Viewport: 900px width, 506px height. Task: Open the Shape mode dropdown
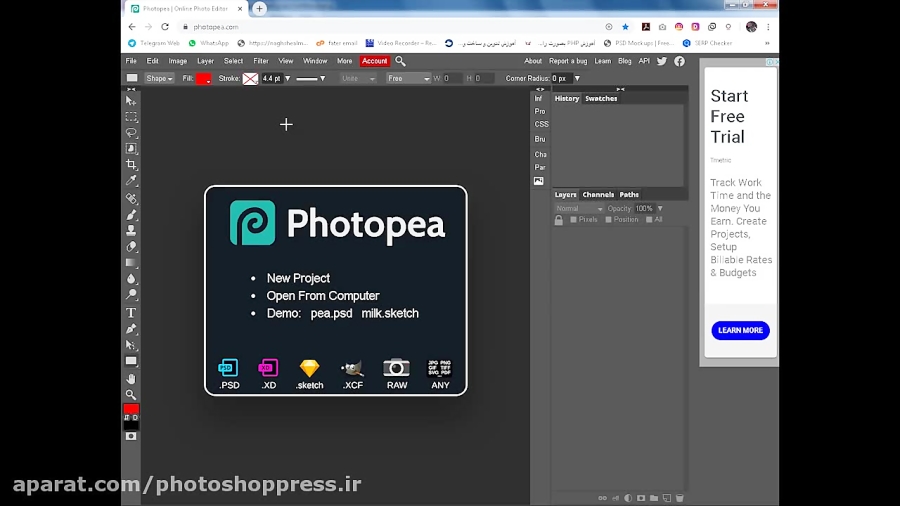click(x=159, y=79)
